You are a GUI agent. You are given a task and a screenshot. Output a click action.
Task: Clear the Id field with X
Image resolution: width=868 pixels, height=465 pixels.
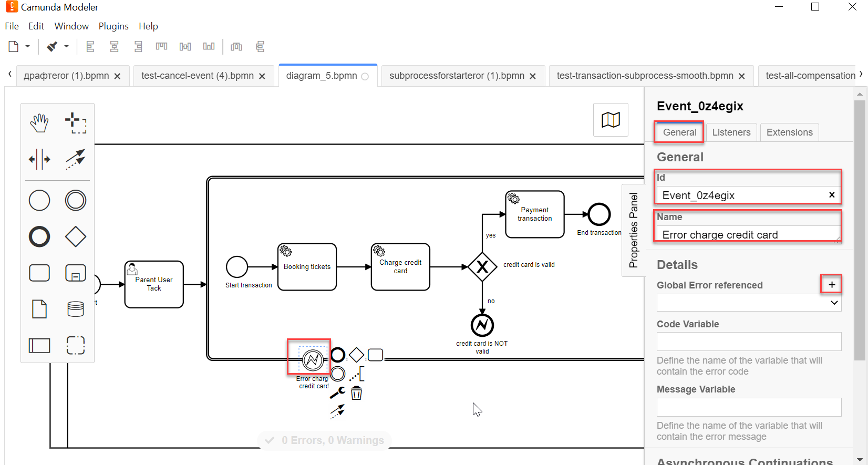pos(832,195)
